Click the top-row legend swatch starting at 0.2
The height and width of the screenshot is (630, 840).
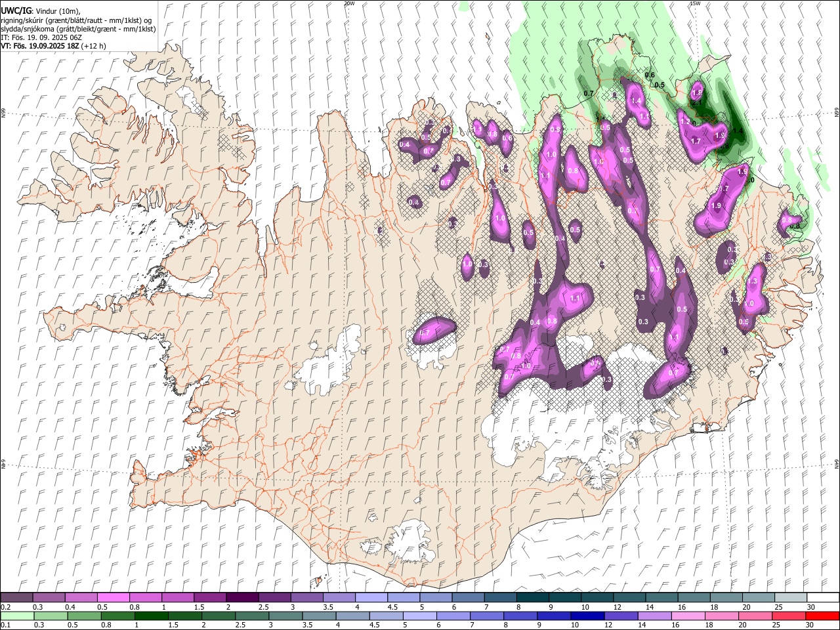click(x=17, y=597)
